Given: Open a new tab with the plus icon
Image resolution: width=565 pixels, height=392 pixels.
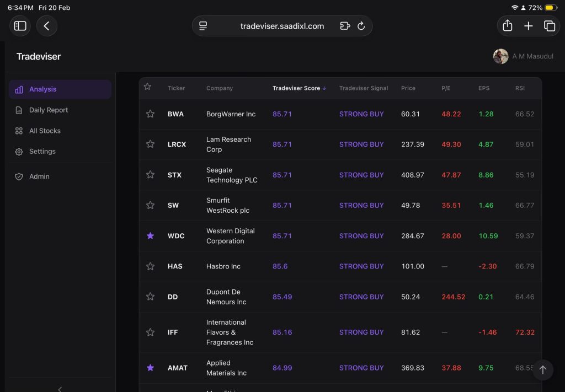Looking at the screenshot, I should point(528,26).
